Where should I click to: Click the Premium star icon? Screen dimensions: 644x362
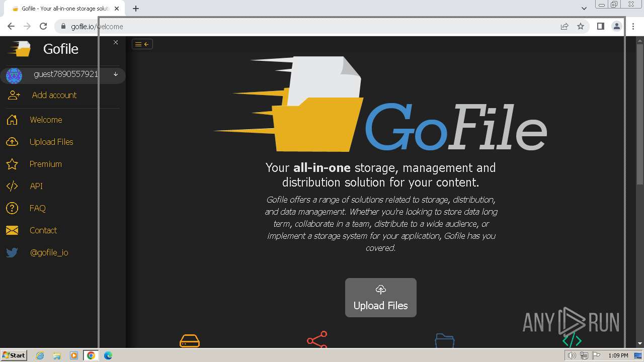(x=12, y=164)
